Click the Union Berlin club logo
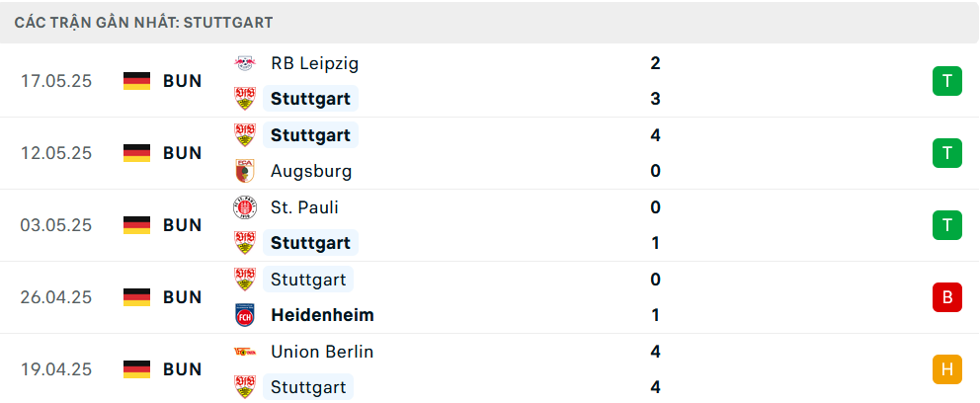 coord(244,352)
